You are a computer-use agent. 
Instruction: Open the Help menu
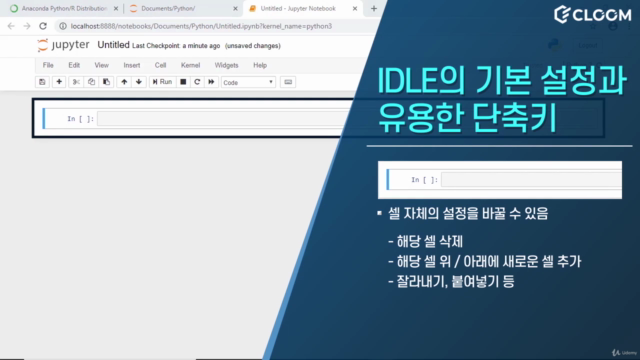coord(260,65)
